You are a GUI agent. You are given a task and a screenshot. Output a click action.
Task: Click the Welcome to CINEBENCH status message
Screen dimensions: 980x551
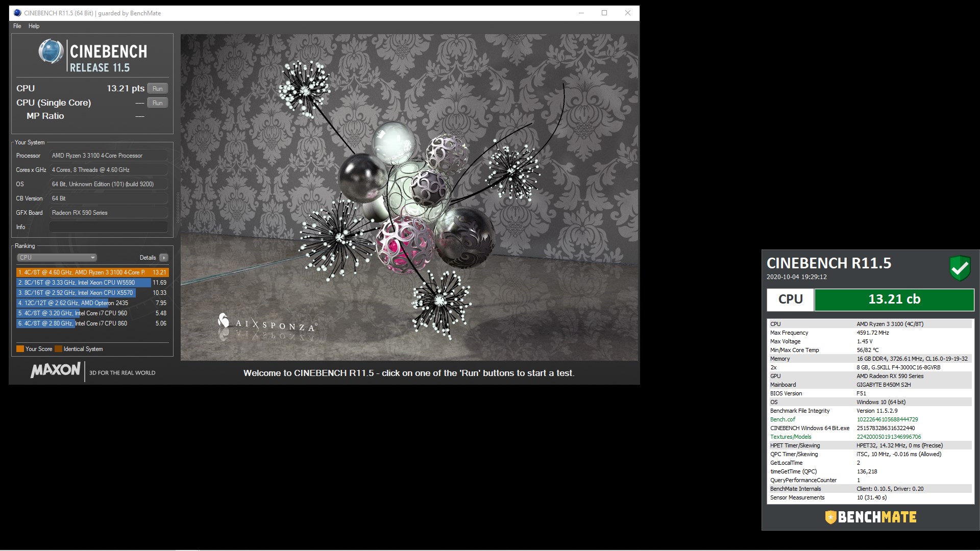(x=409, y=373)
